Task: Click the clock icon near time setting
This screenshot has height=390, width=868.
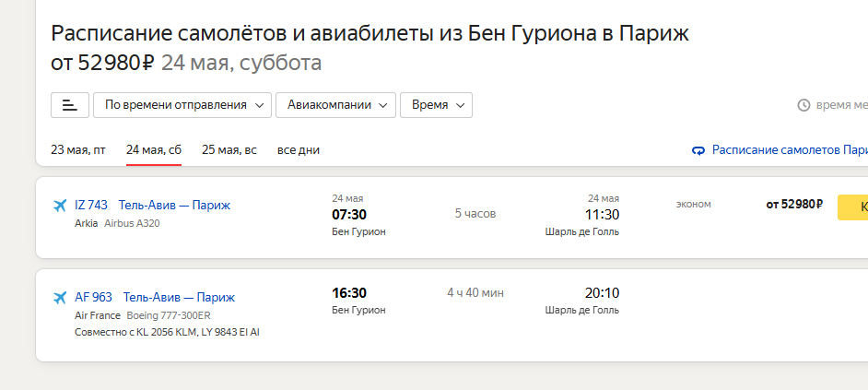Action: point(803,105)
